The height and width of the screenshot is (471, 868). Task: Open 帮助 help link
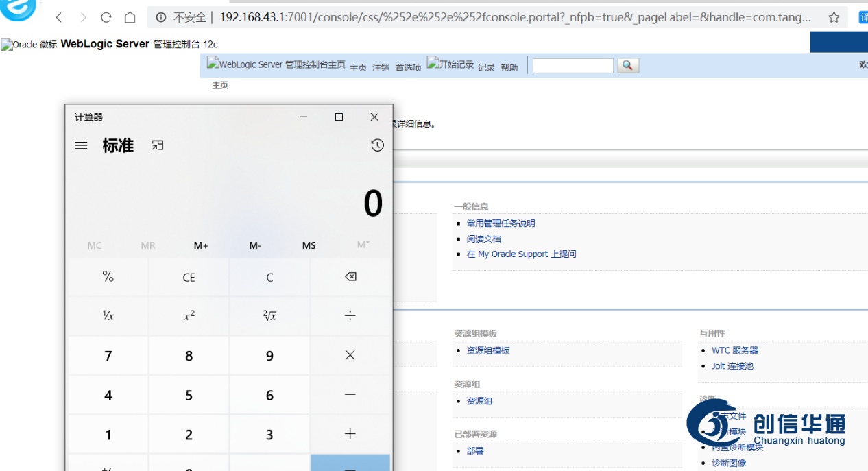pos(509,68)
